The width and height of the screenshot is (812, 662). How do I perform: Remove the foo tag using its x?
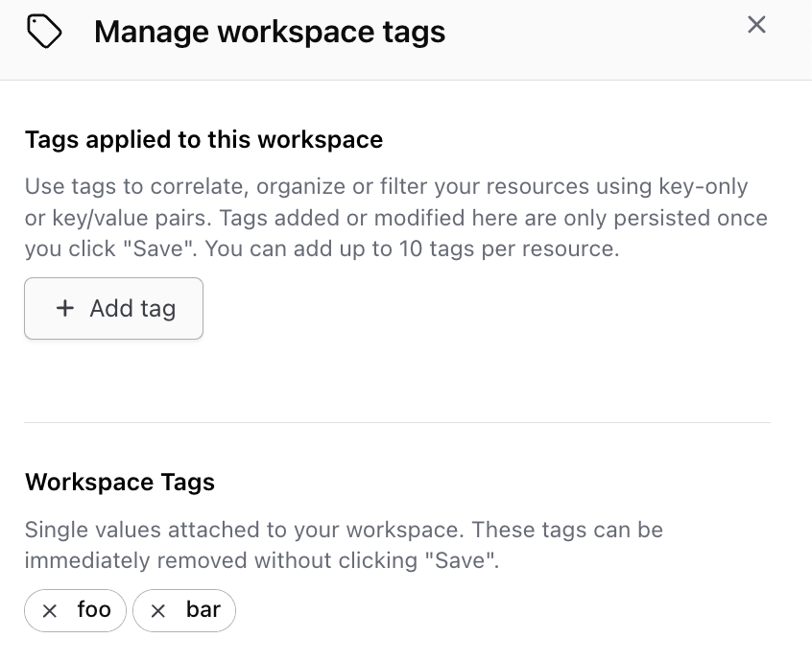(50, 611)
